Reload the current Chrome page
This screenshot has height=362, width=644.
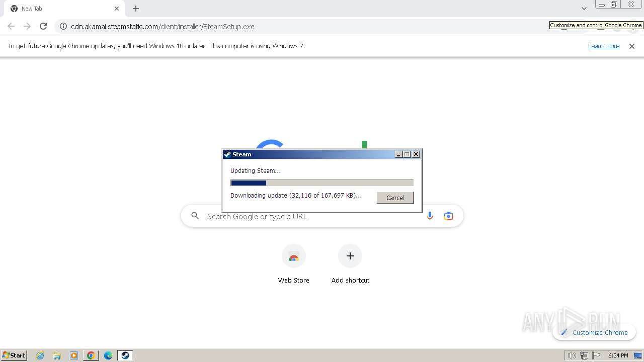point(43,26)
